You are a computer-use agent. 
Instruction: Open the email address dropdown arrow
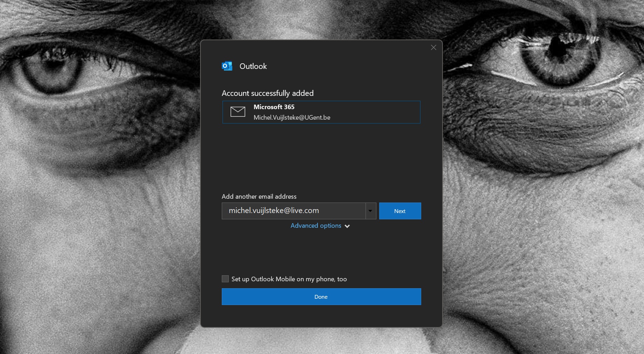370,211
